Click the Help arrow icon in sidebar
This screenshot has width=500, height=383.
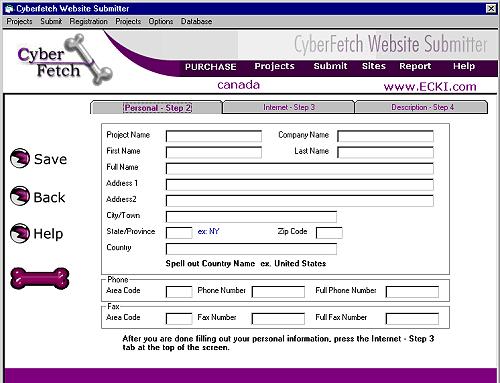pos(20,233)
